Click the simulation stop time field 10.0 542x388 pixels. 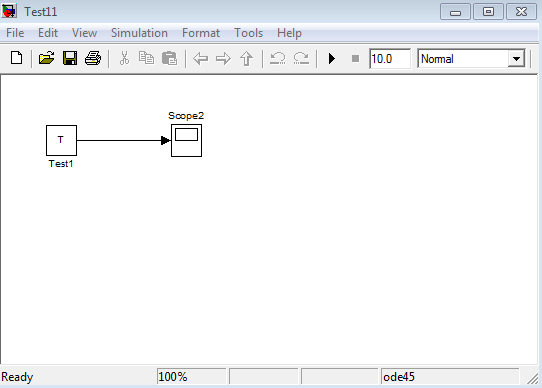[390, 59]
